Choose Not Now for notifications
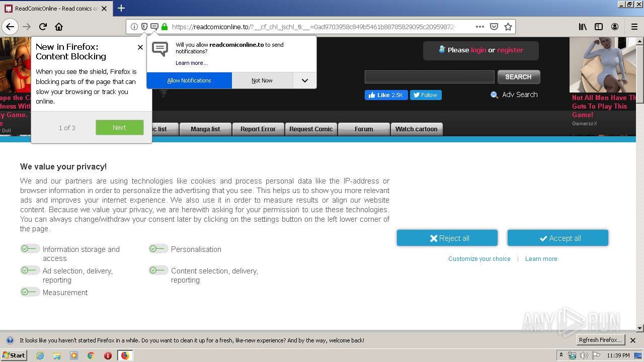The height and width of the screenshot is (362, 644). click(x=262, y=80)
